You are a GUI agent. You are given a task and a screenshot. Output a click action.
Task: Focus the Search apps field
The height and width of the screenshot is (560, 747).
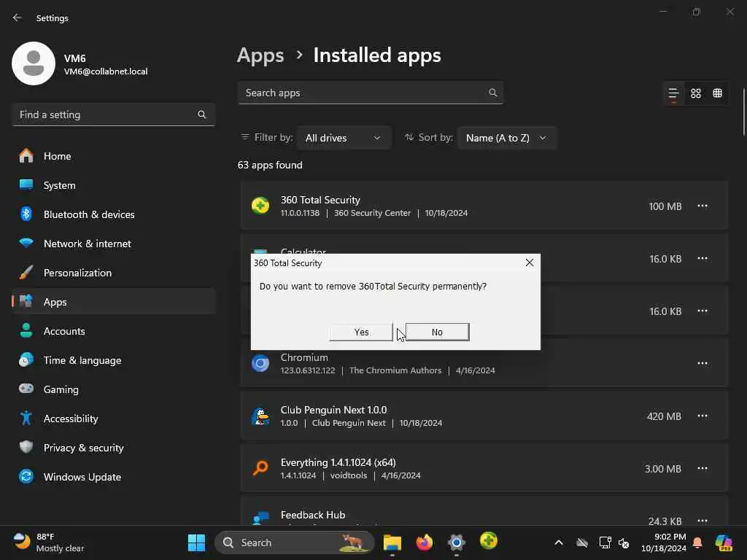(x=370, y=93)
